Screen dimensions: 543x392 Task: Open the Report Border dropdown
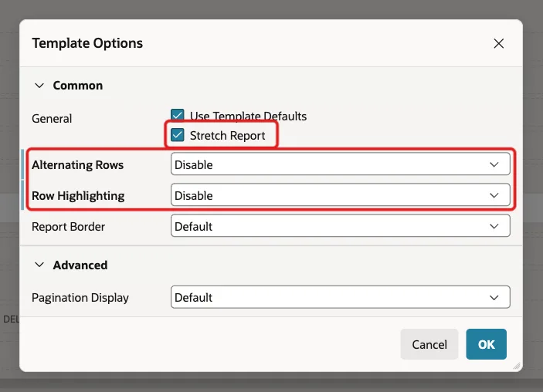340,226
